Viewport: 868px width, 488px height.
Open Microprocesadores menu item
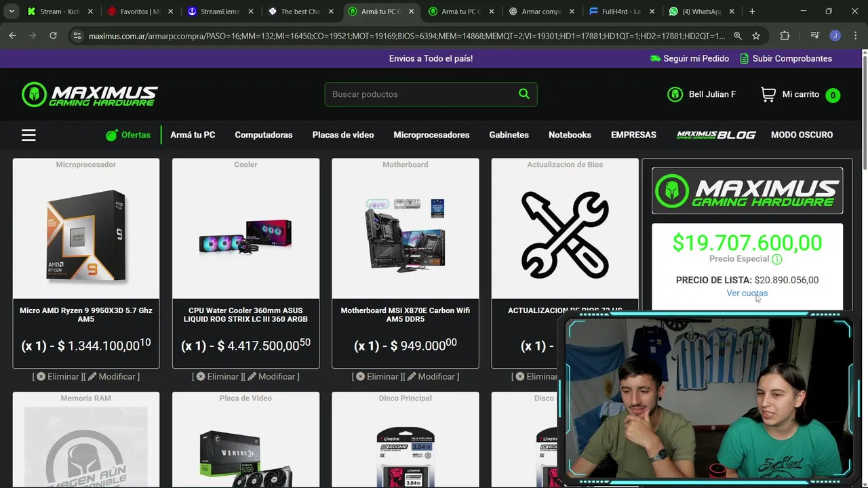[431, 135]
